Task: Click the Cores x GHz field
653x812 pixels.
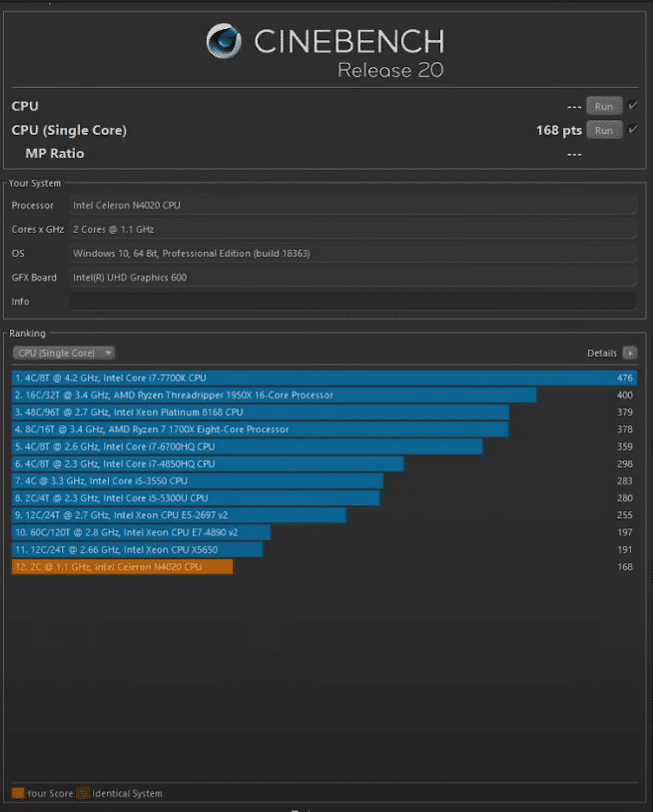Action: [352, 230]
